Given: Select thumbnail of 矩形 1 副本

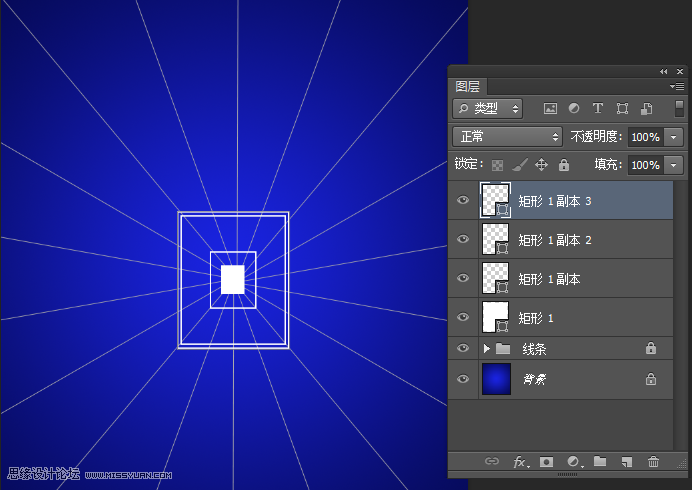Looking at the screenshot, I should (x=495, y=278).
